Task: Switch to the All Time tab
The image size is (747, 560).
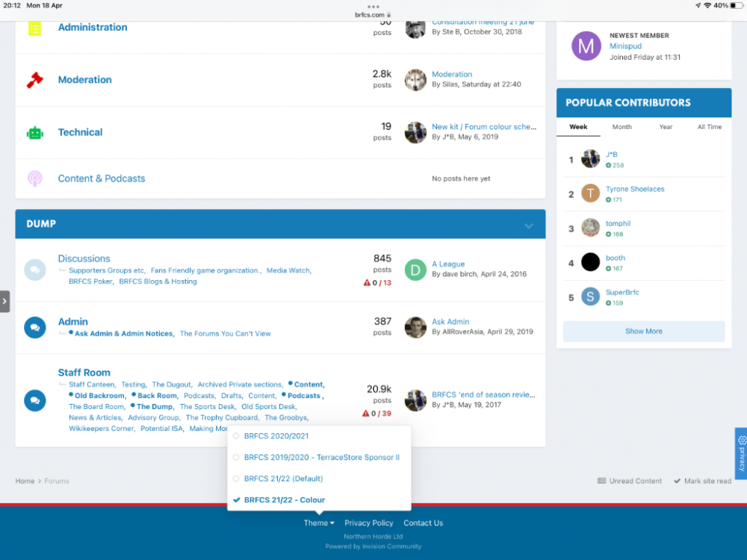Action: coord(709,127)
